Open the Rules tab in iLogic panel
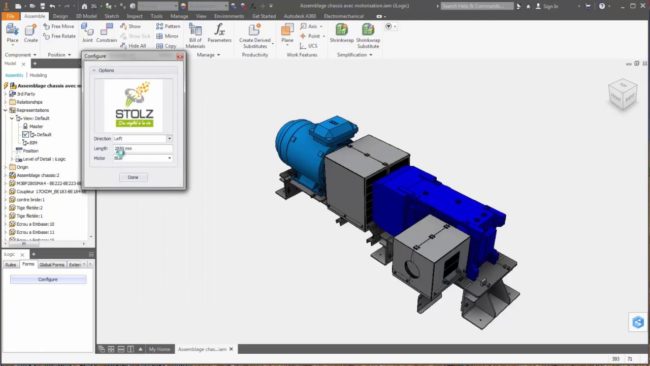650x366 pixels. [11, 264]
